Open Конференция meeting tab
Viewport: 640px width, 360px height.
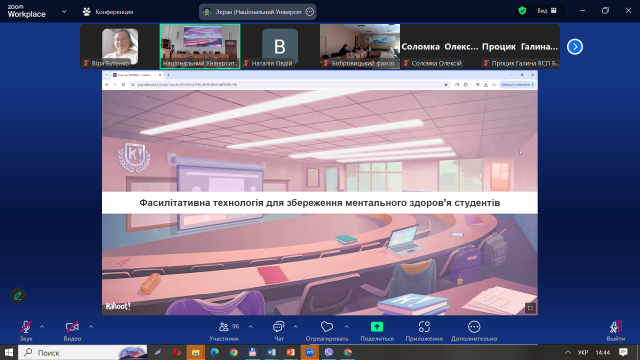point(108,12)
